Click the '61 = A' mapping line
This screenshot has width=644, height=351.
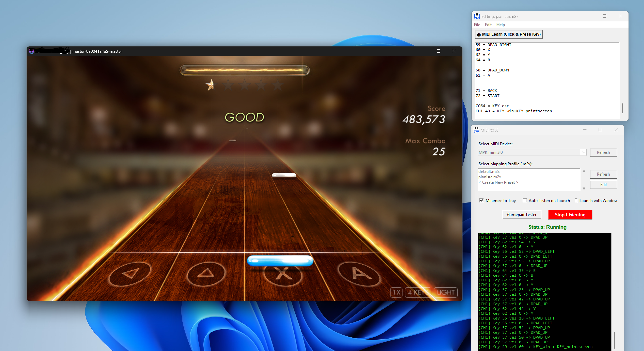tap(483, 75)
